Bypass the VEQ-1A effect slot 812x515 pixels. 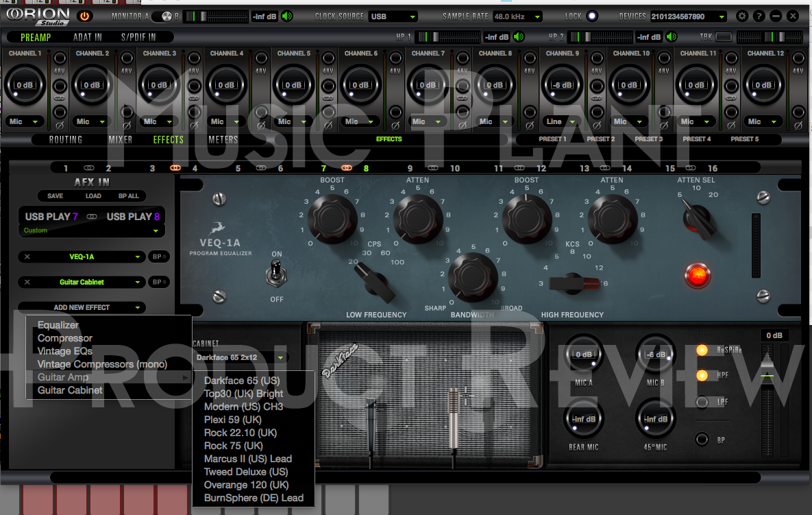click(158, 256)
